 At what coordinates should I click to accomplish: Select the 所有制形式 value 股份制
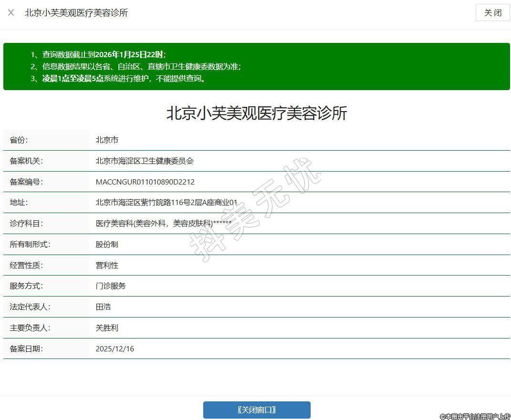107,245
